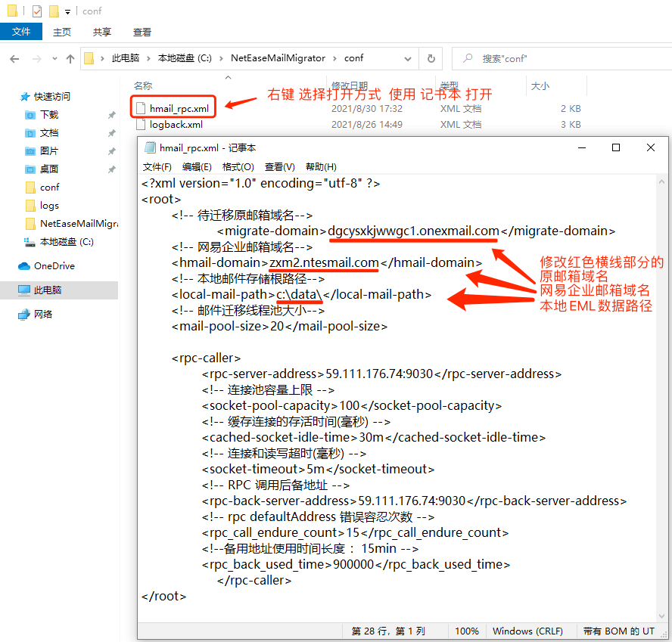Select the logback.xml file

click(176, 125)
